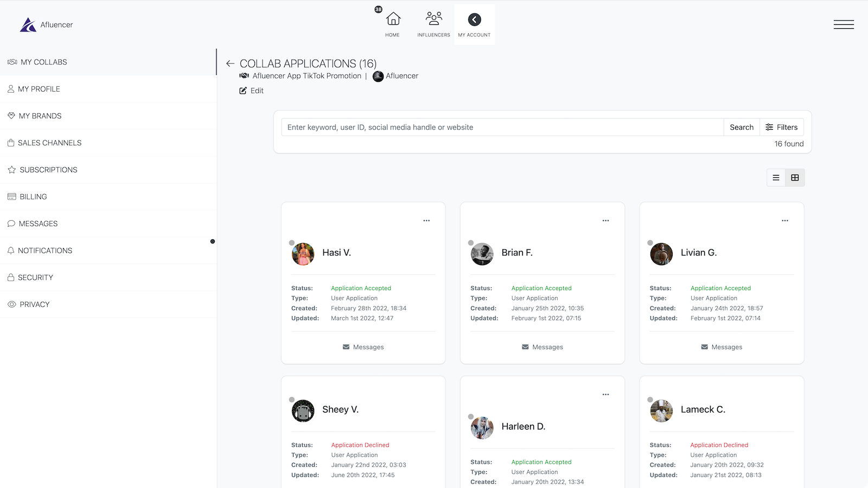Viewport: 868px width, 488px height.
Task: Click the Collab Applications (16) heading
Action: 308,63
